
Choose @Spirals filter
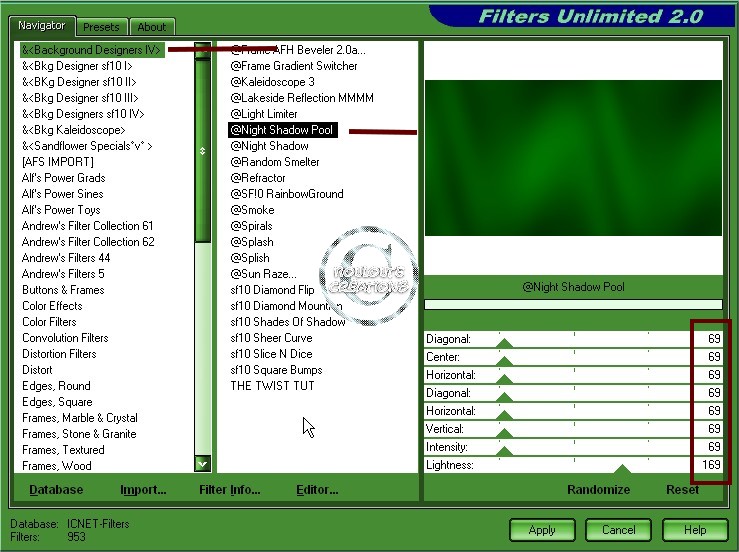point(251,226)
